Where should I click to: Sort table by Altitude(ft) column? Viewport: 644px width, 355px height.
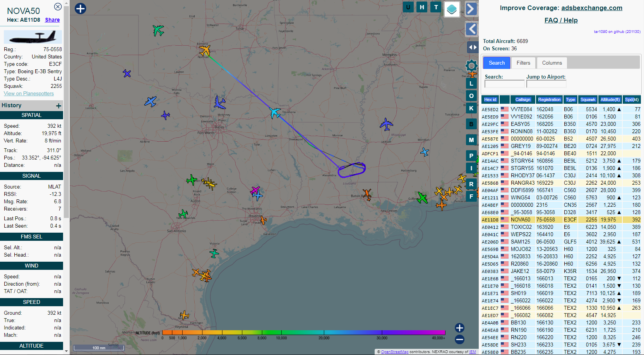(610, 99)
